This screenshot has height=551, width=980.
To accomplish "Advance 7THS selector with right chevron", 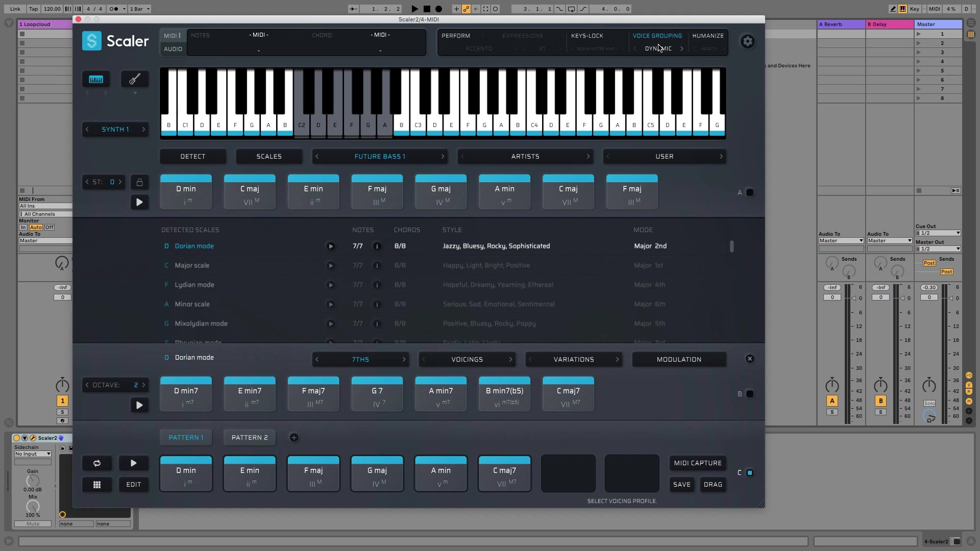I will tap(404, 359).
